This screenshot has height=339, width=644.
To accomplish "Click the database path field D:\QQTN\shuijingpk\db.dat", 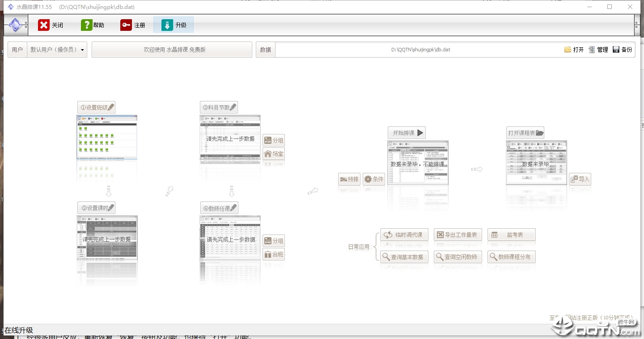I will (x=420, y=50).
